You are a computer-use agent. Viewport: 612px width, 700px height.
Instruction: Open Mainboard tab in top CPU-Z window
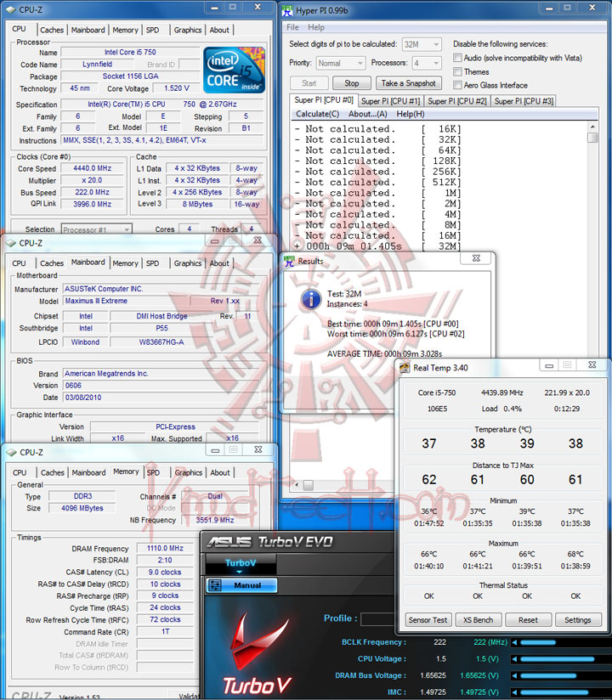pos(88,30)
